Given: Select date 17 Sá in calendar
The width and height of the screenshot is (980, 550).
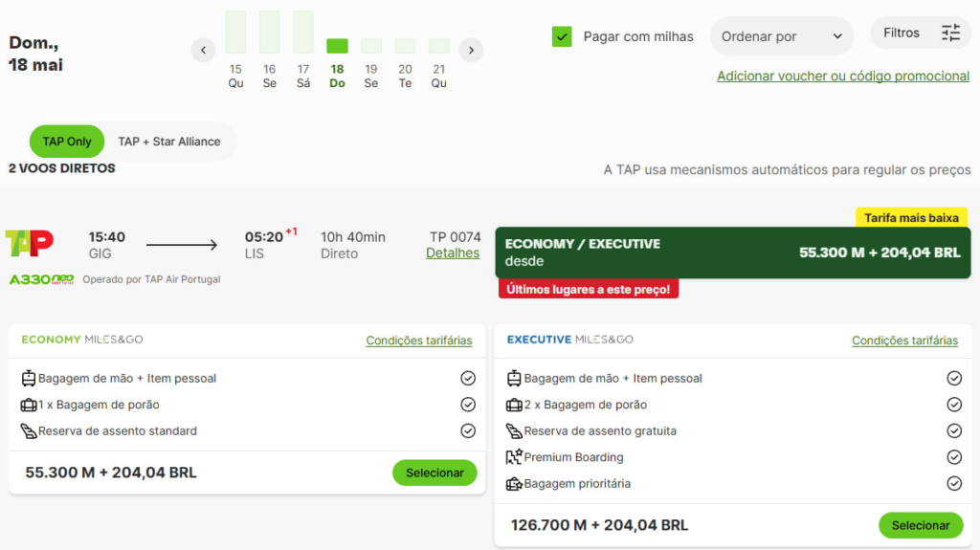Looking at the screenshot, I should (x=303, y=50).
